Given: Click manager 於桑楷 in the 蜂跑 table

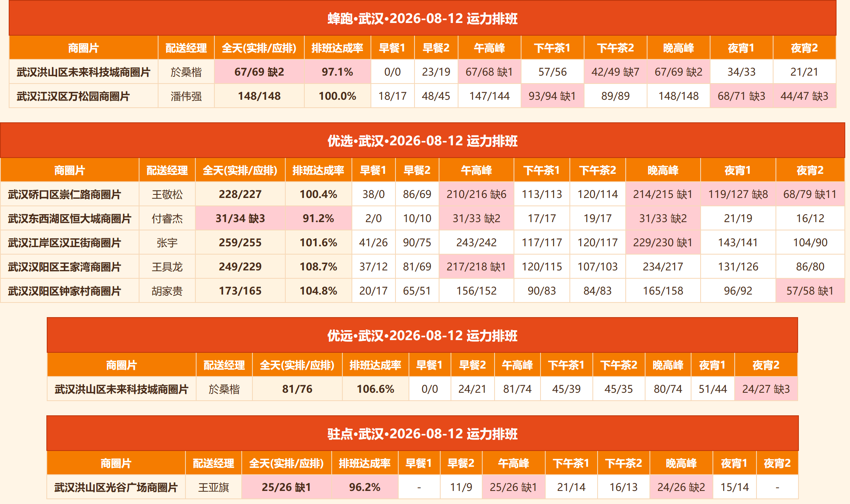Looking at the screenshot, I should point(186,72).
